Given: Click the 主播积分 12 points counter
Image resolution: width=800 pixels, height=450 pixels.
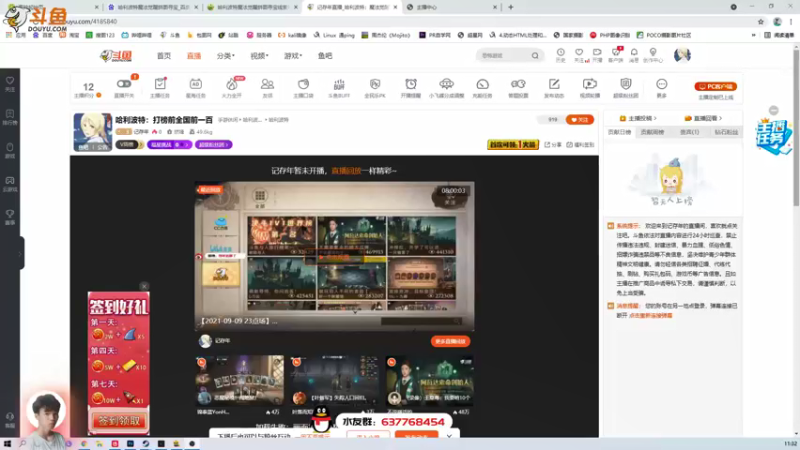Looking at the screenshot, I should point(88,89).
